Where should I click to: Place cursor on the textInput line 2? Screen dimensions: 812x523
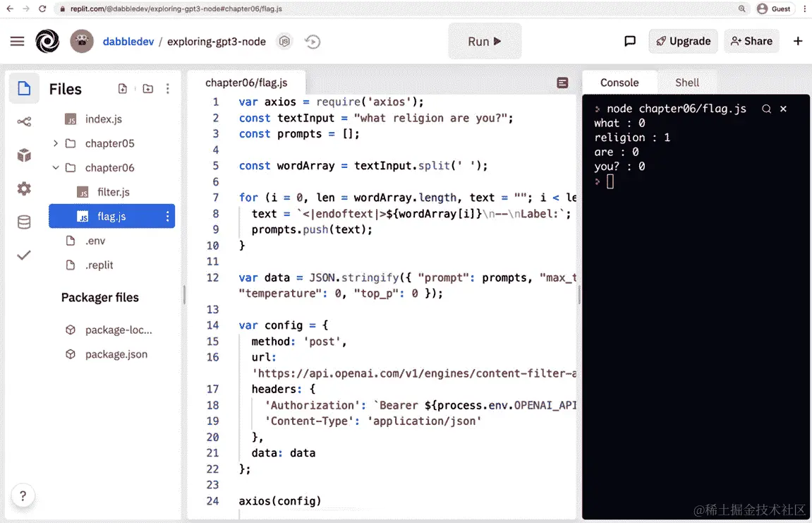click(375, 118)
